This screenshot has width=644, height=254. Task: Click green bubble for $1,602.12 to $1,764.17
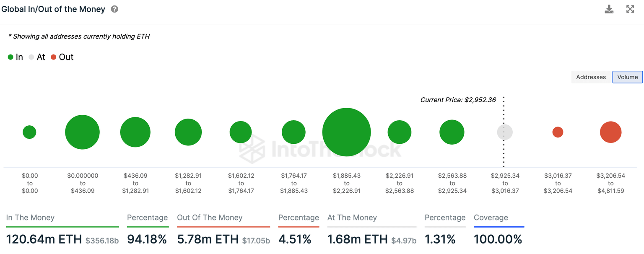(x=241, y=132)
